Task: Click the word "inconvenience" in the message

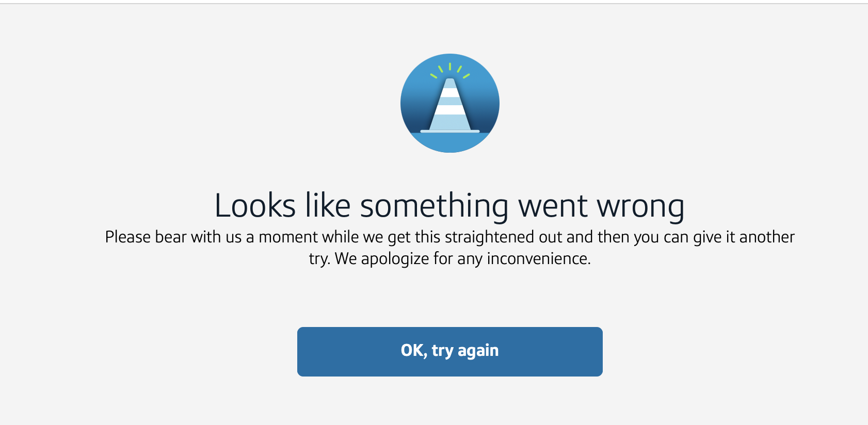Action: [539, 258]
